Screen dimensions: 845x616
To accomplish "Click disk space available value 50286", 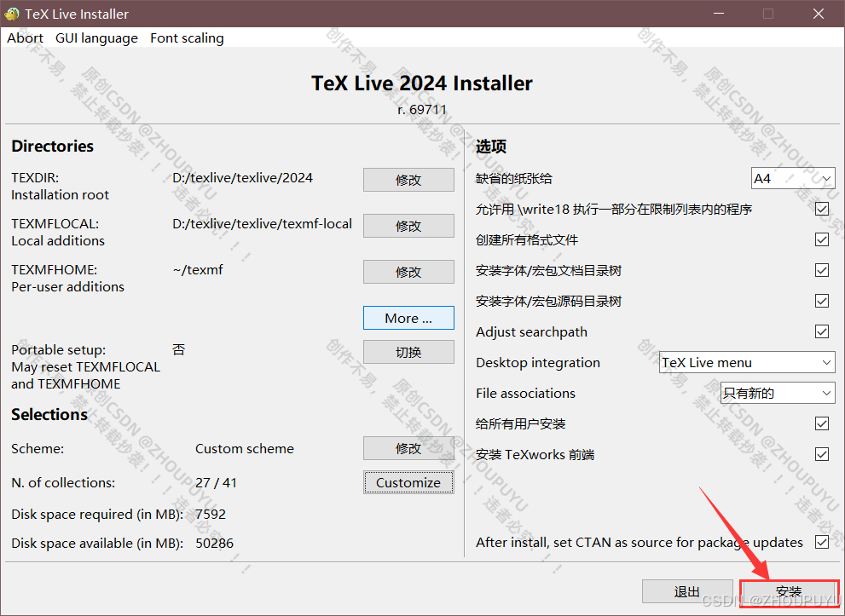I will click(x=215, y=544).
